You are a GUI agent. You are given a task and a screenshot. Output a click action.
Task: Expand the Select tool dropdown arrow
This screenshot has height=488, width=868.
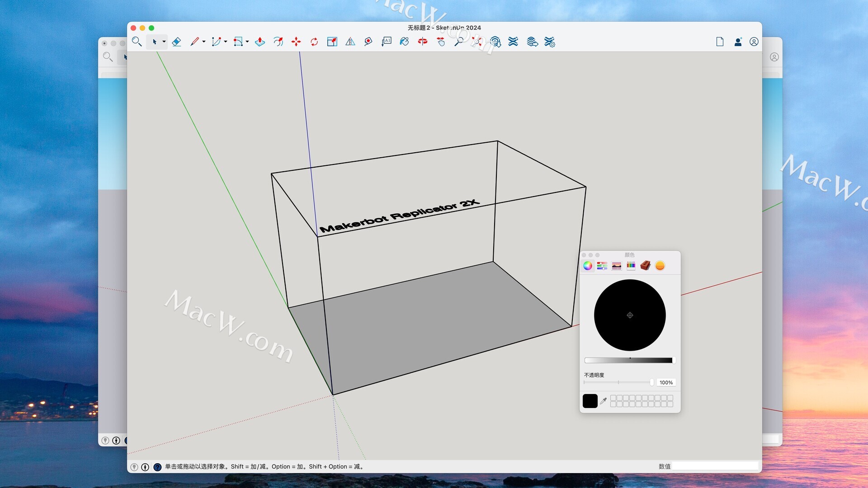(x=164, y=42)
